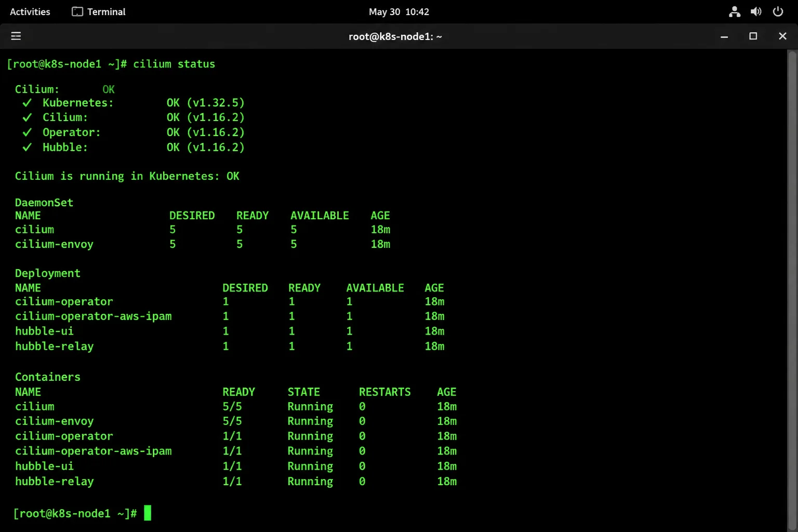Click the checkmark beside Hubble
This screenshot has width=798, height=532.
click(x=27, y=148)
